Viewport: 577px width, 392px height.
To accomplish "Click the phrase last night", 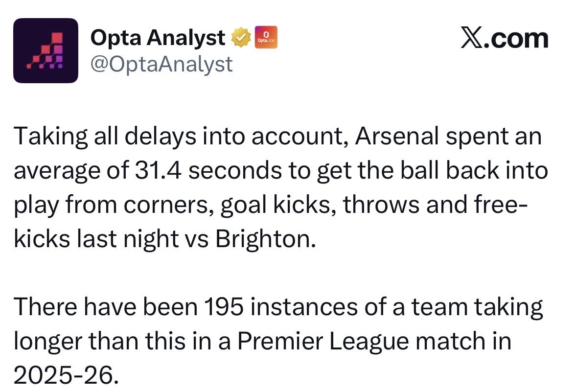I will click(x=128, y=239).
